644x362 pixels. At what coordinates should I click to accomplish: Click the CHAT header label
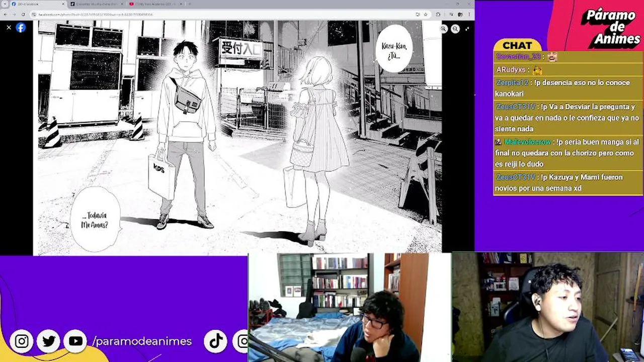tap(517, 45)
